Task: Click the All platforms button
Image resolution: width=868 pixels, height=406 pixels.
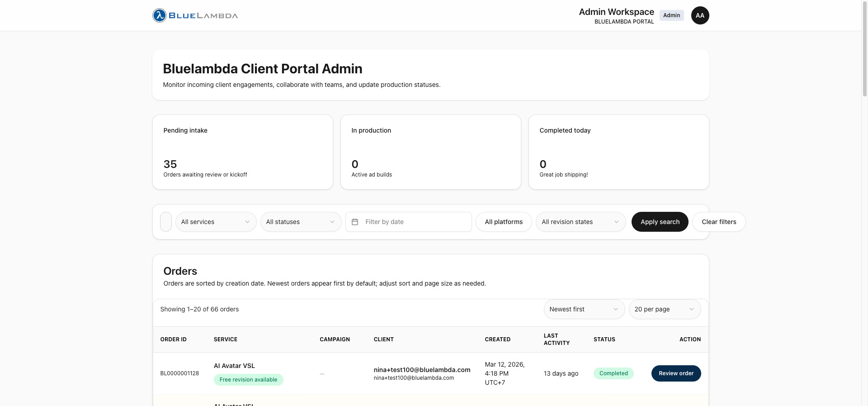Action: pyautogui.click(x=504, y=222)
